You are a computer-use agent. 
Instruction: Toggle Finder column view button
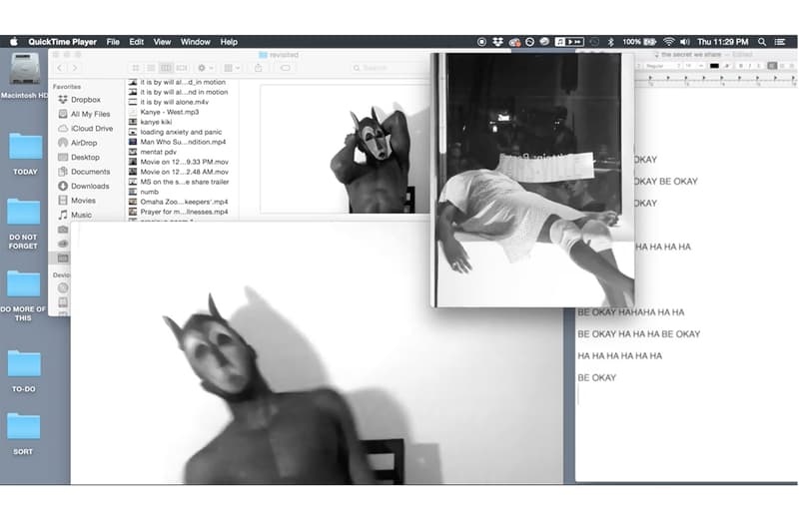166,68
